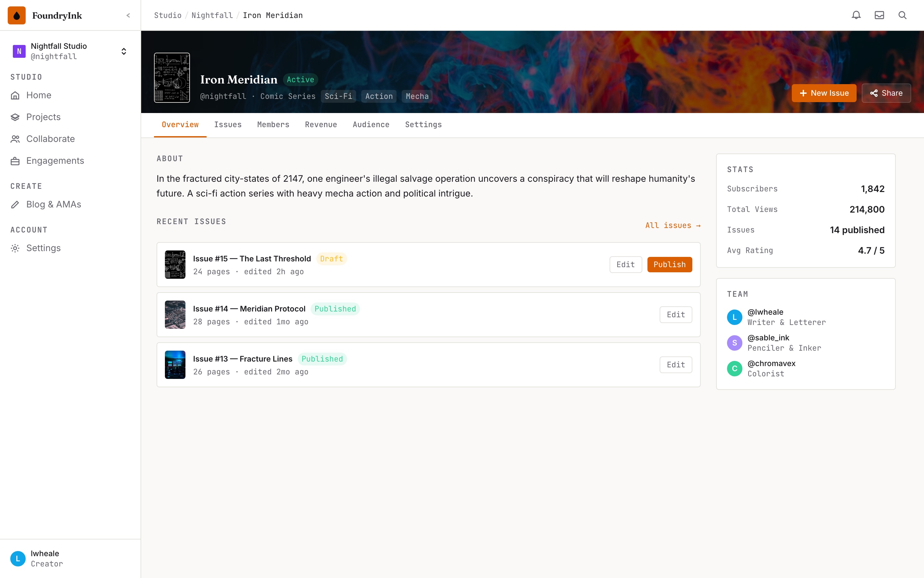The image size is (924, 578).
Task: Click the 214,800 Total Views value
Action: pyautogui.click(x=867, y=209)
